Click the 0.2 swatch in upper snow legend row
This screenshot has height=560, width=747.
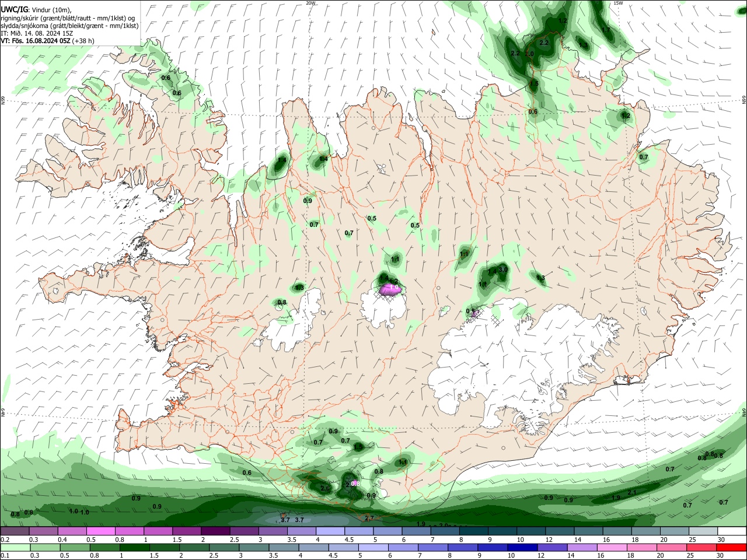[15, 531]
